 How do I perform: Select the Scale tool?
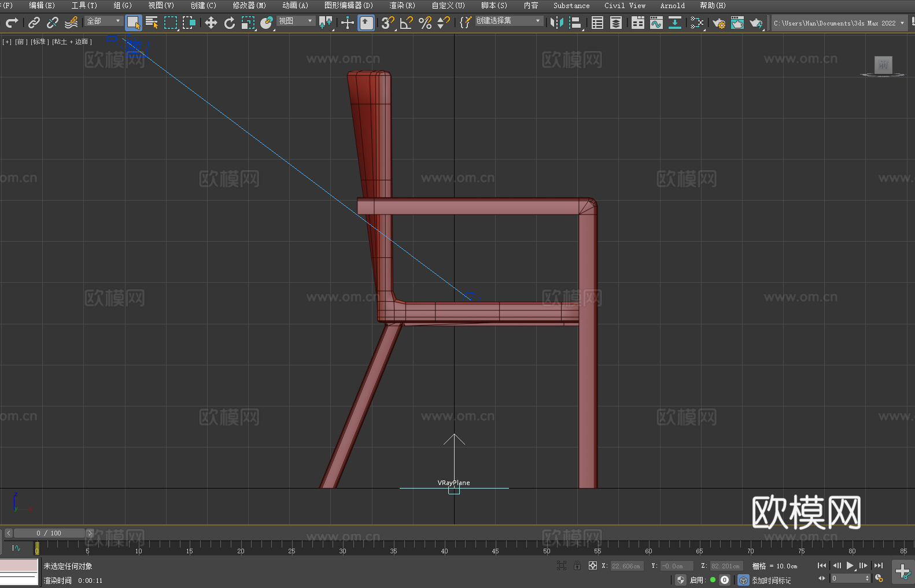tap(248, 23)
